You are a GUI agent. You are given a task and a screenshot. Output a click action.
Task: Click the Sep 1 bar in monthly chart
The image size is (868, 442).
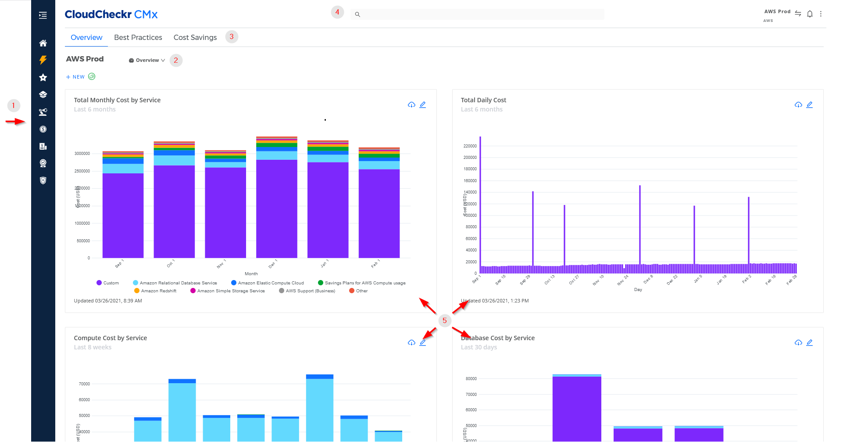coord(123,205)
